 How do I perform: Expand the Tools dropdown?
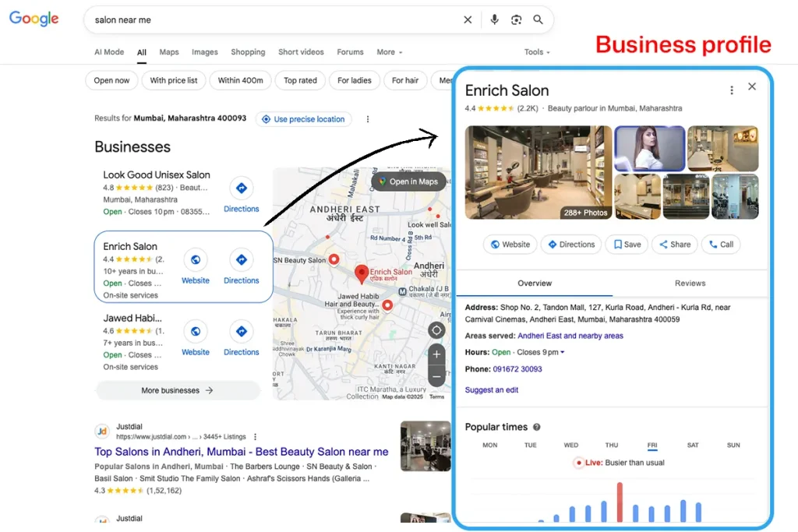tap(537, 52)
